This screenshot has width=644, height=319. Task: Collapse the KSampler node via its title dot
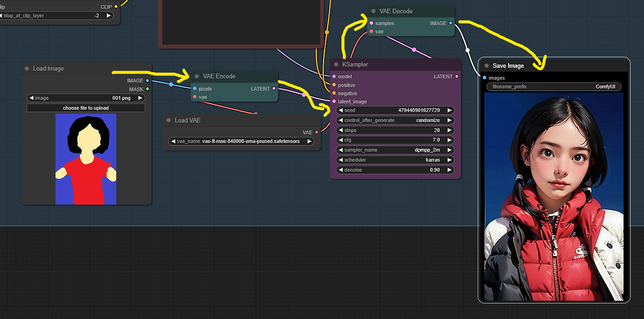336,64
